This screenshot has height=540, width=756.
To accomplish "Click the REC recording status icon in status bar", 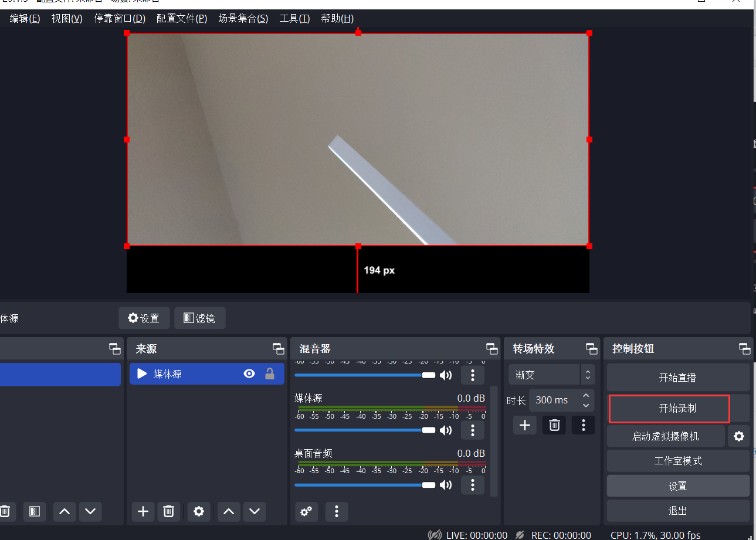I will (x=520, y=535).
